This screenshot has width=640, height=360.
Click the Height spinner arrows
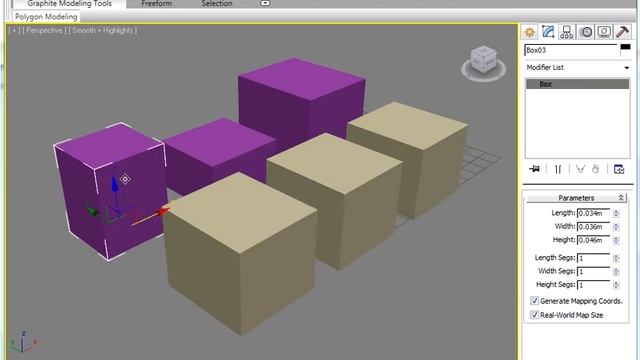tap(616, 240)
